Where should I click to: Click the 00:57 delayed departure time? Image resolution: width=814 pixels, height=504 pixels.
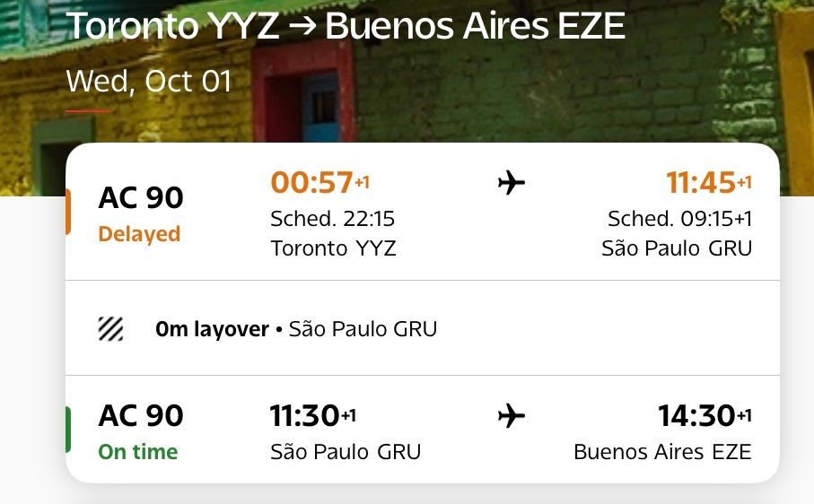pos(312,183)
